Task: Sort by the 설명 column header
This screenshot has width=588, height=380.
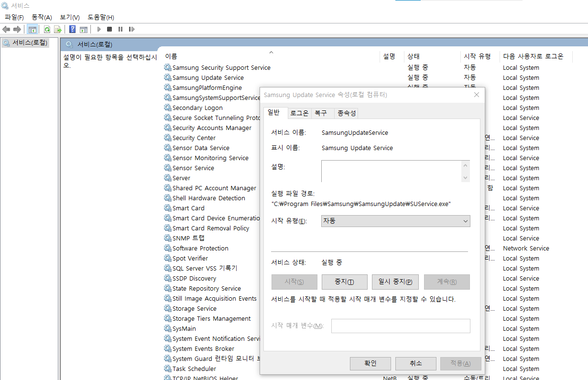Action: point(392,56)
